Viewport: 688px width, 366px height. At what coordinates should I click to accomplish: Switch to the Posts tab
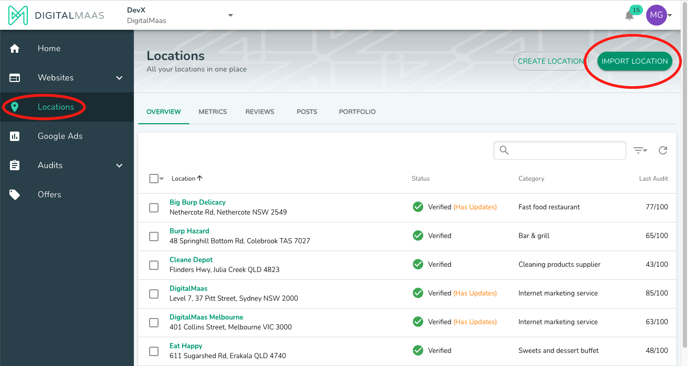click(307, 111)
